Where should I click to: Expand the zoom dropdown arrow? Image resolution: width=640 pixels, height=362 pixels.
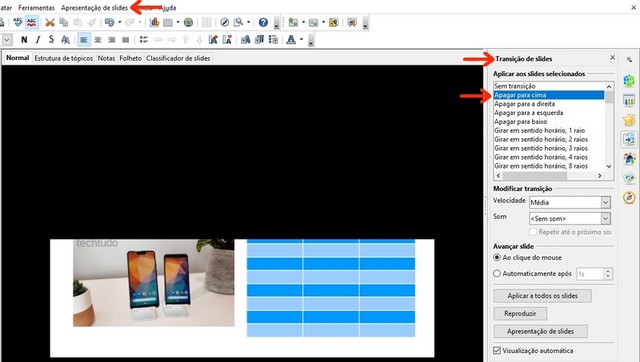click(x=248, y=22)
